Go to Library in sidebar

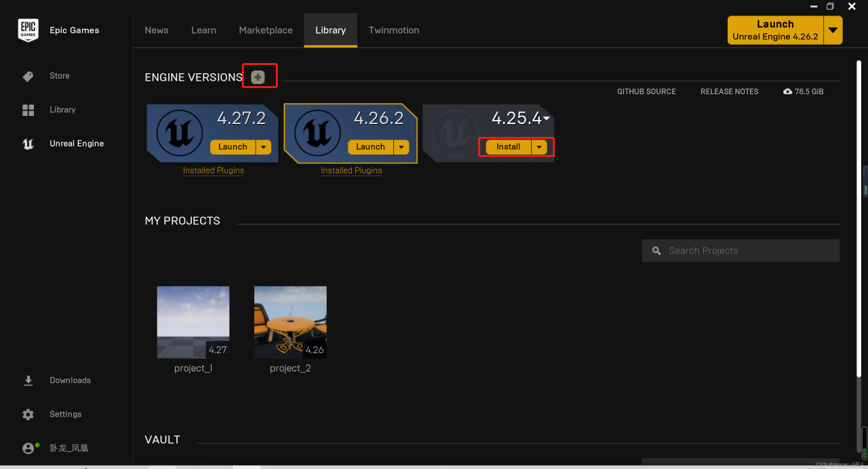(x=62, y=110)
